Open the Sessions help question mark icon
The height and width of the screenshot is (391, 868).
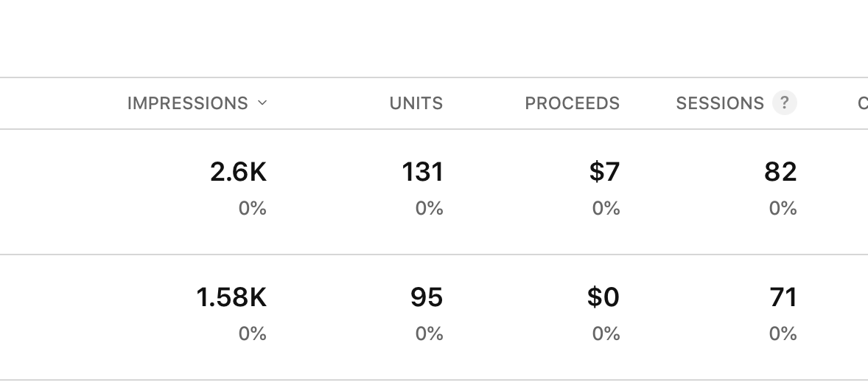[x=785, y=103]
